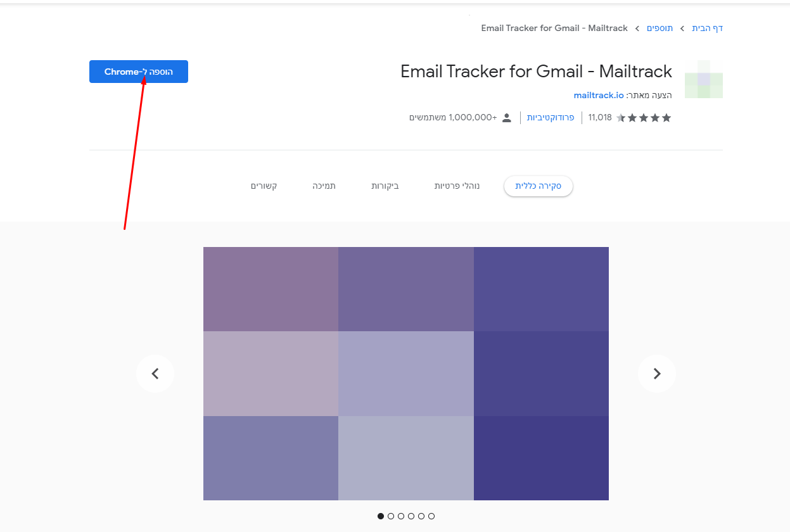Click the 'תוספים' breadcrumb link
790x532 pixels.
(x=659, y=28)
